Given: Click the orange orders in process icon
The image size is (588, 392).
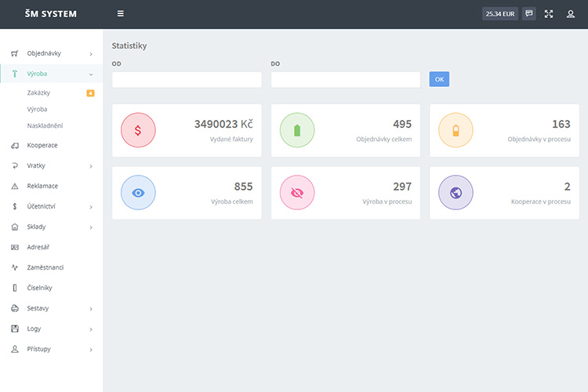Looking at the screenshot, I should point(456,130).
